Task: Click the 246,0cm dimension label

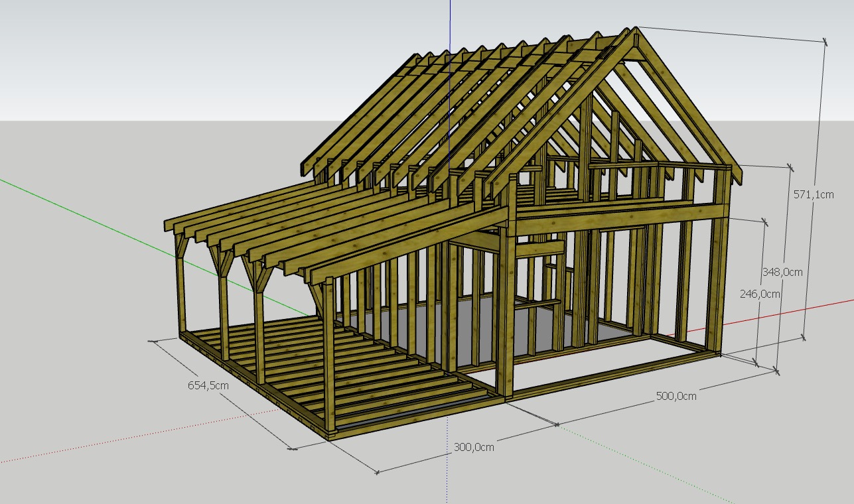Action: pos(759,294)
